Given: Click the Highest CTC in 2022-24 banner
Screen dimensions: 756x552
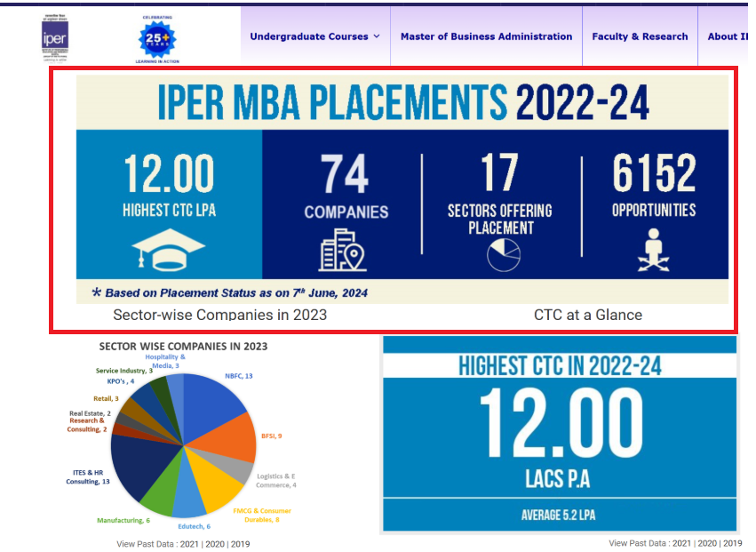Looking at the screenshot, I should click(x=560, y=365).
